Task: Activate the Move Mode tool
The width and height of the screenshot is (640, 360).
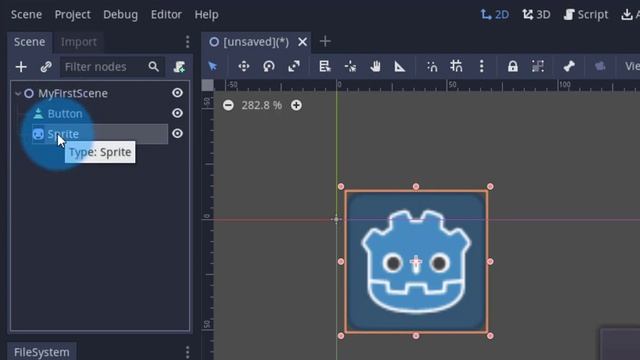Action: coord(244,66)
